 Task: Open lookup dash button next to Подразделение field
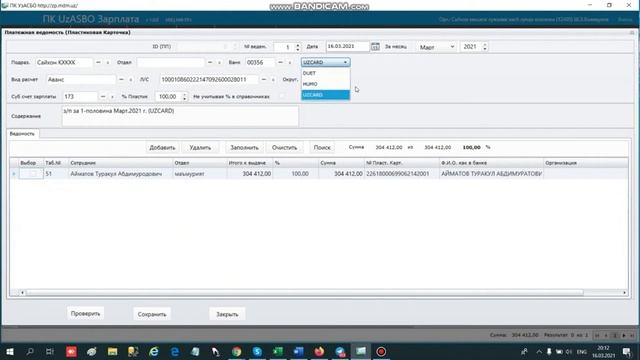(98, 62)
